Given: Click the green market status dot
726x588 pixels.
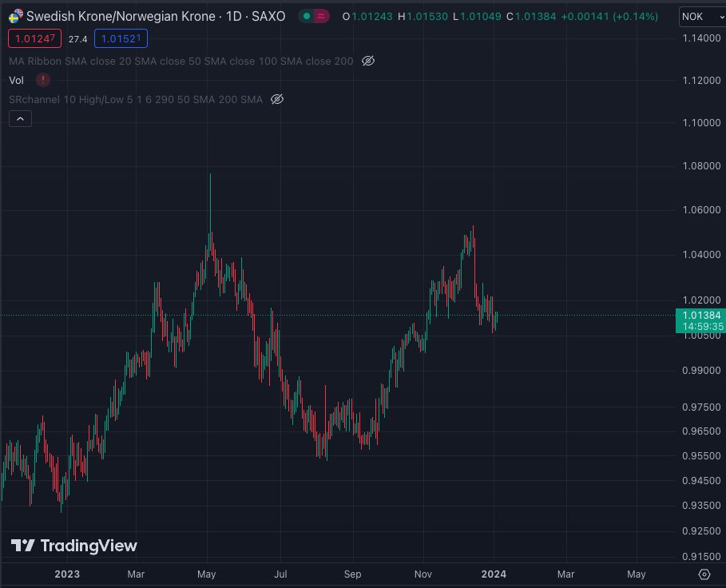Looking at the screenshot, I should (306, 15).
